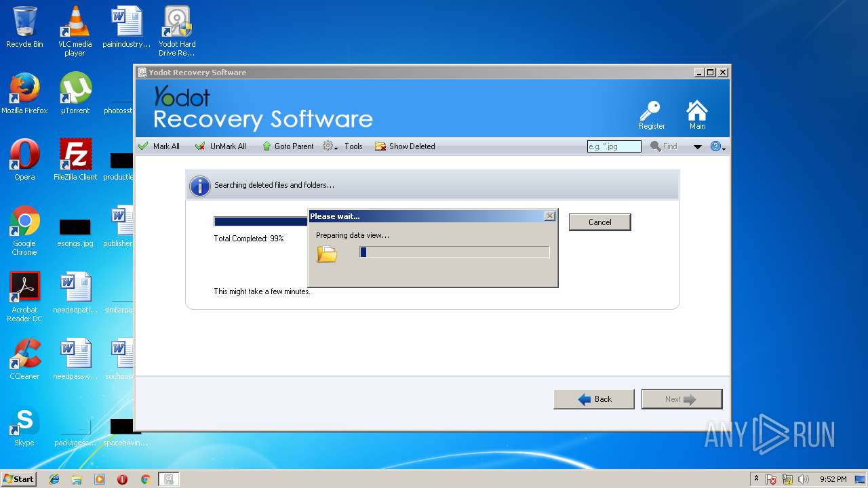Select the esongs.jpg desktop file
This screenshot has height=488, width=868.
(x=75, y=231)
